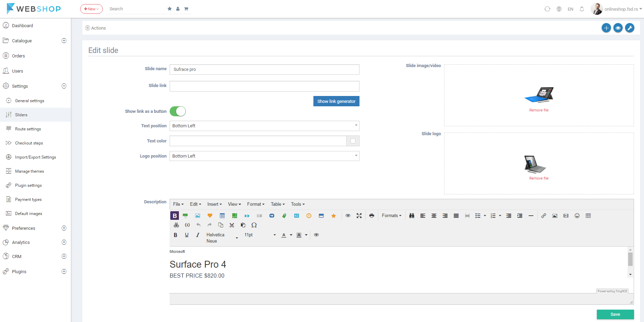Click the orange exclamation alert icon

(309, 216)
